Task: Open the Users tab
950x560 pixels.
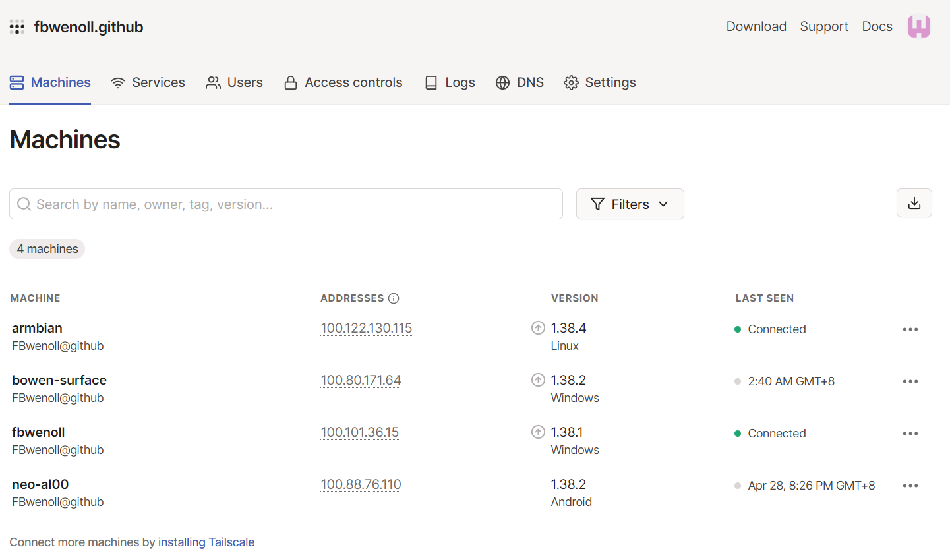Action: 234,82
